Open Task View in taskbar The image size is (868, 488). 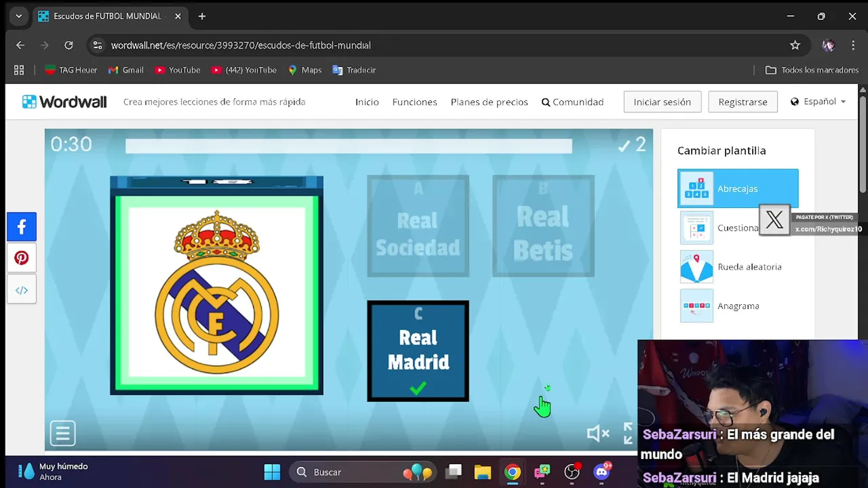point(454,472)
